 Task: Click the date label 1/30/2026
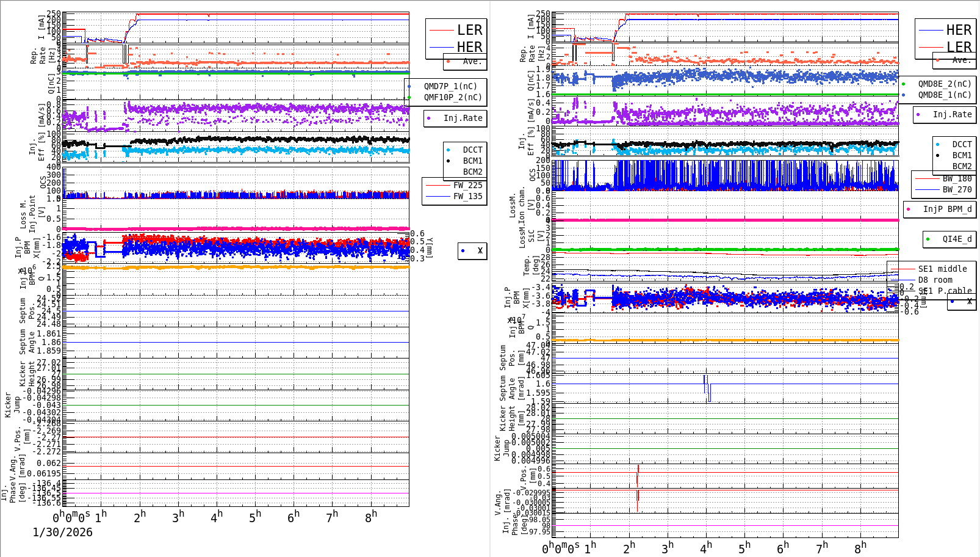[62, 532]
